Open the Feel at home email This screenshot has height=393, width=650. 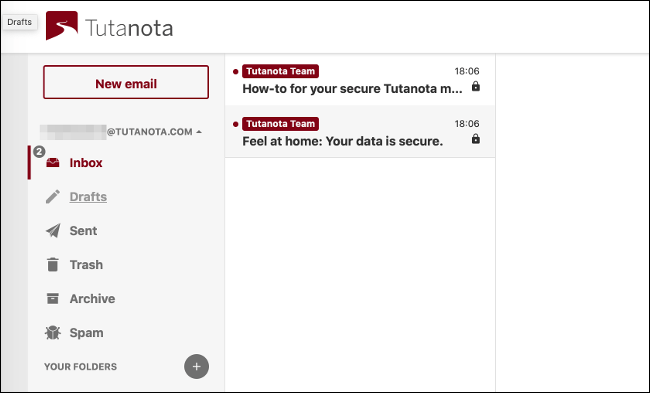360,131
